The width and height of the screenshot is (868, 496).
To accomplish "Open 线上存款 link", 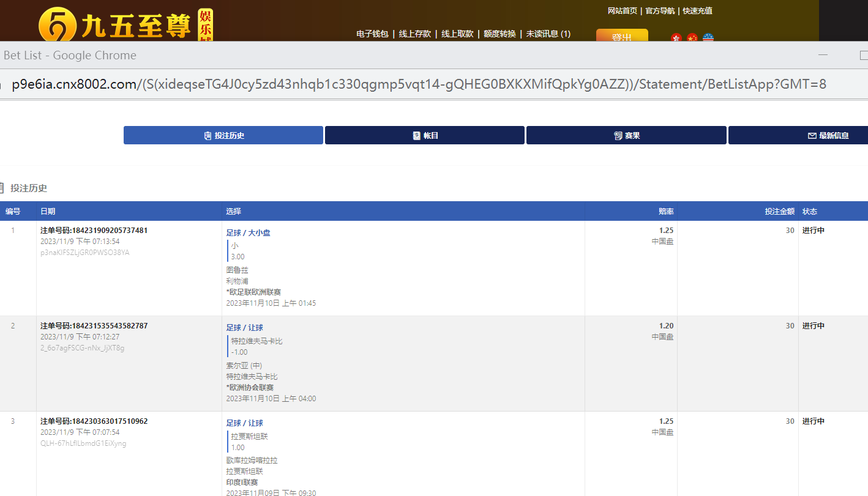I will click(415, 34).
